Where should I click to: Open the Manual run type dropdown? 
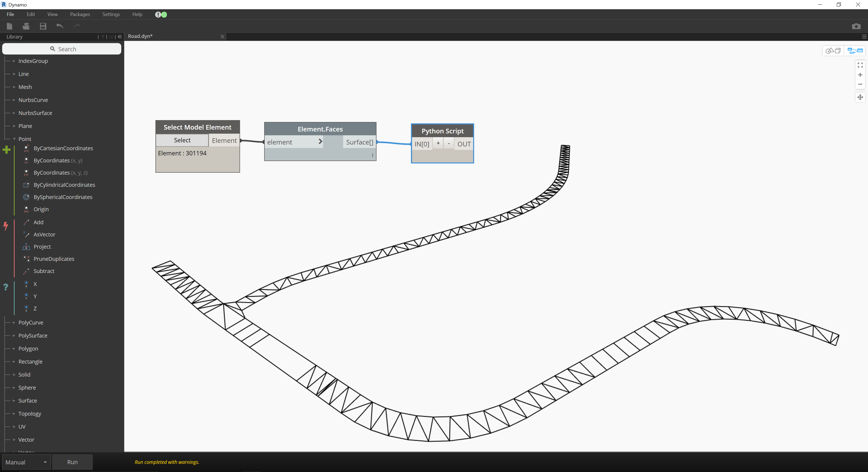pos(26,462)
